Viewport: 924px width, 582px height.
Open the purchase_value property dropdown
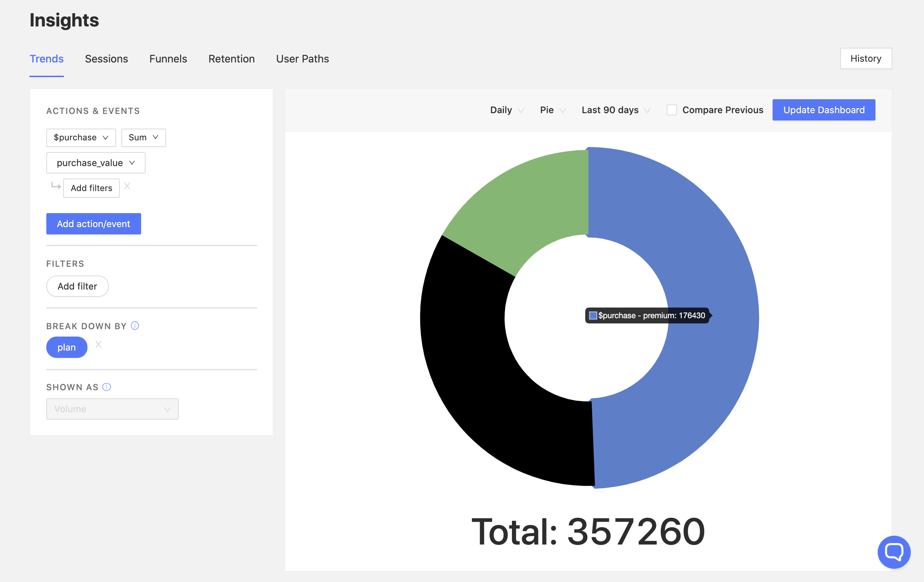coord(96,163)
